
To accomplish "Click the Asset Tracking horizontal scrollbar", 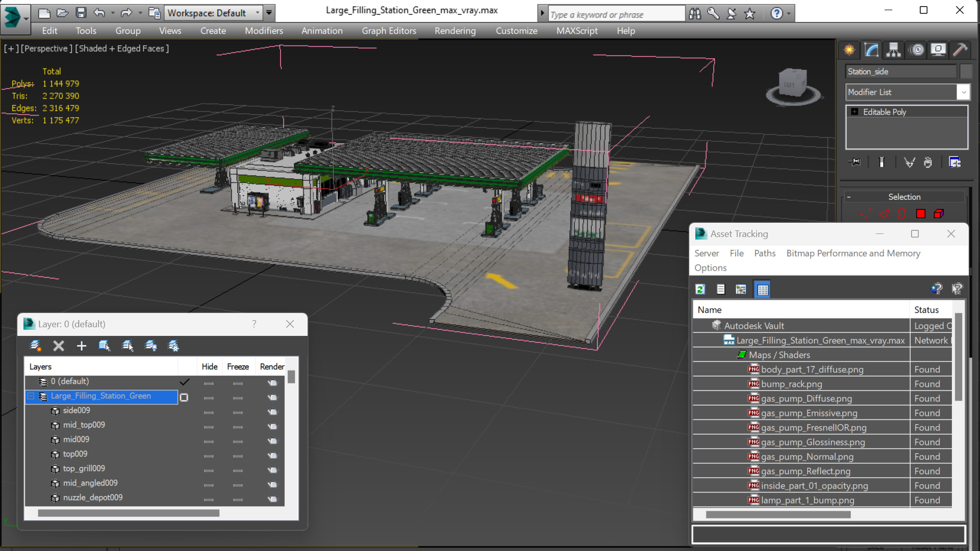I will pos(778,515).
